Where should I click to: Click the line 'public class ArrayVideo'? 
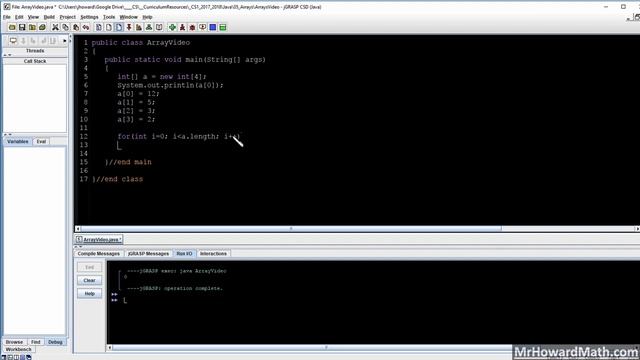click(141, 42)
